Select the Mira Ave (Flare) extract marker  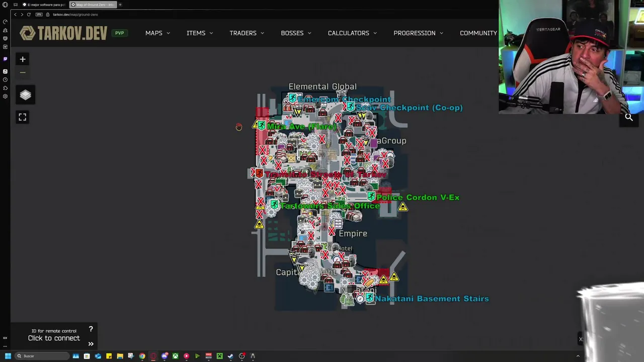261,126
